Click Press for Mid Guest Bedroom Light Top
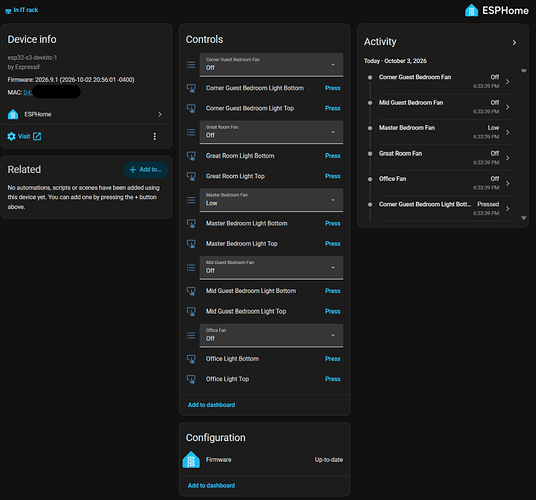536x500 pixels. [333, 311]
